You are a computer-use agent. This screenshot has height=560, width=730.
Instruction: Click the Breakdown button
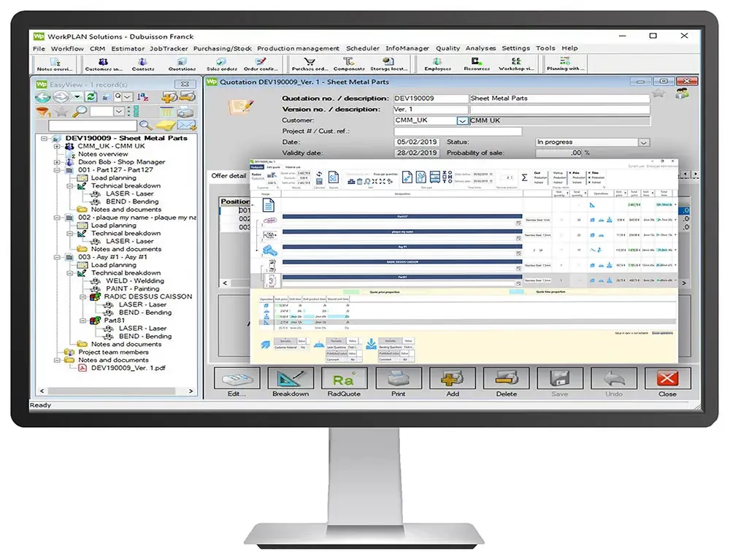[291, 383]
